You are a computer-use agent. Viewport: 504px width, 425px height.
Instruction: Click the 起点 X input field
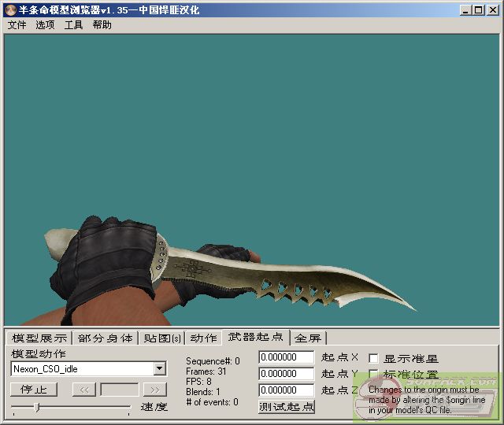tap(287, 357)
